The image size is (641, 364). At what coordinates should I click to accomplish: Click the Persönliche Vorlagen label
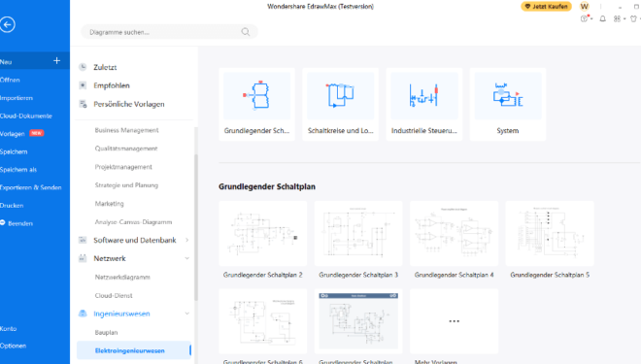tap(129, 104)
